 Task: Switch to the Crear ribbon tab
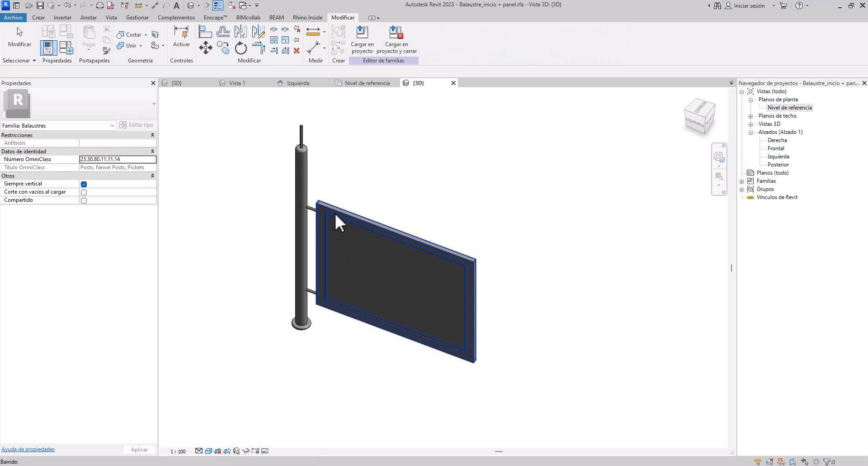pos(38,17)
